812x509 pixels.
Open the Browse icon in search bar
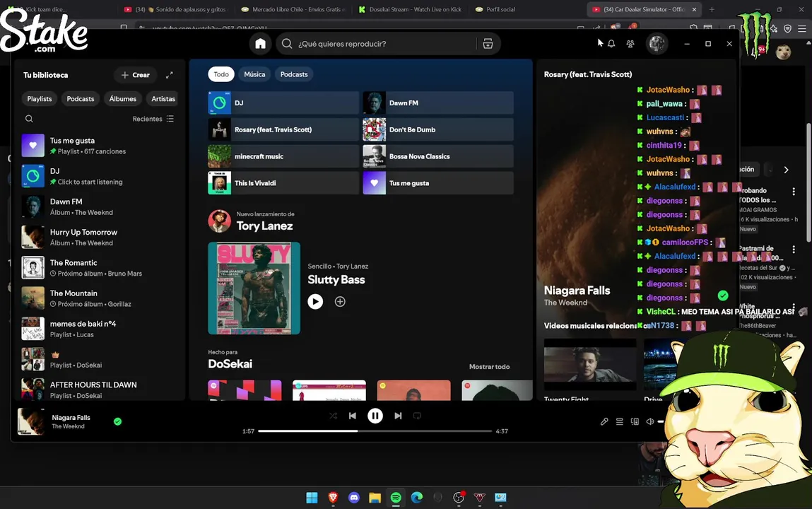pyautogui.click(x=488, y=44)
